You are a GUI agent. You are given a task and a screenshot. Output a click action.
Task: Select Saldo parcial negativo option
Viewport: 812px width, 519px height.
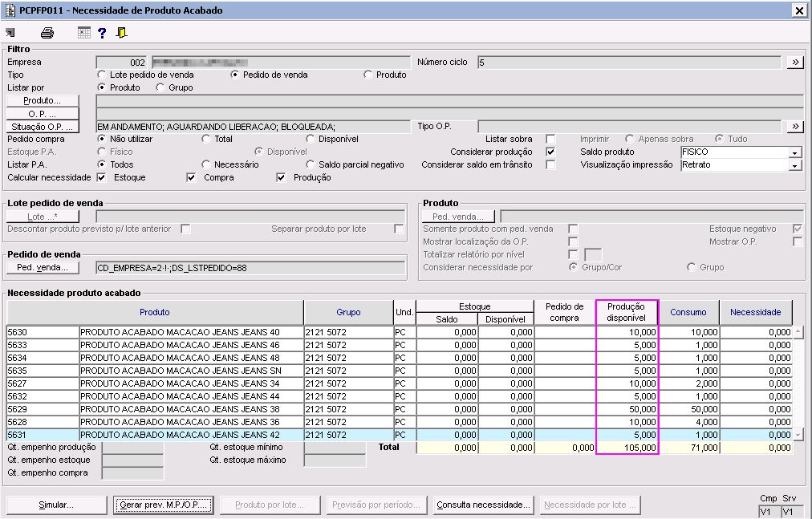pyautogui.click(x=310, y=164)
